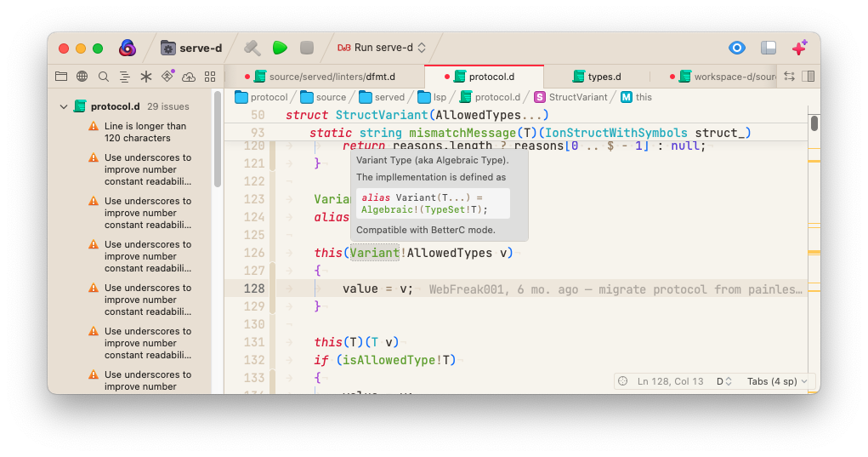The image size is (868, 457).
Task: Click the 'lsp' breadcrumb folder
Action: (x=432, y=98)
